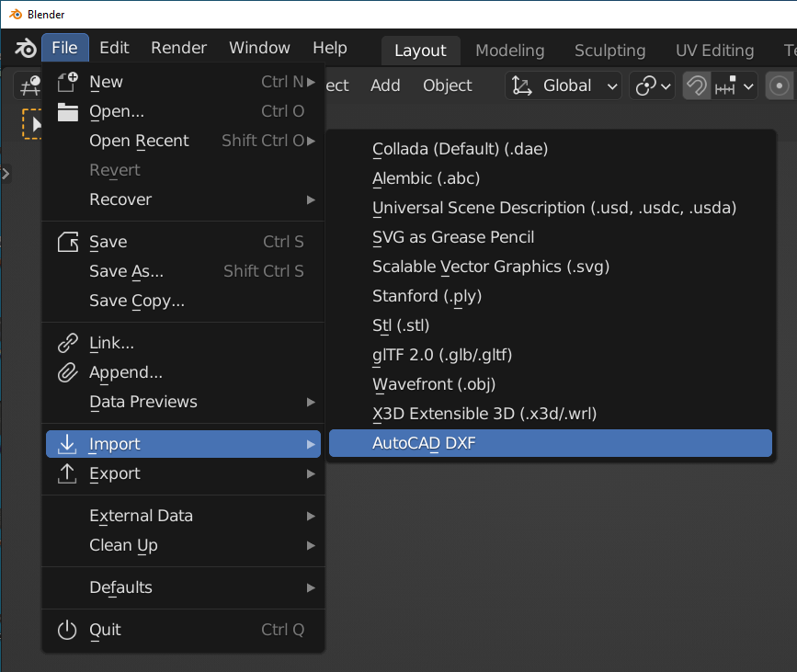Switch to the Layout workspace tab

click(x=420, y=51)
